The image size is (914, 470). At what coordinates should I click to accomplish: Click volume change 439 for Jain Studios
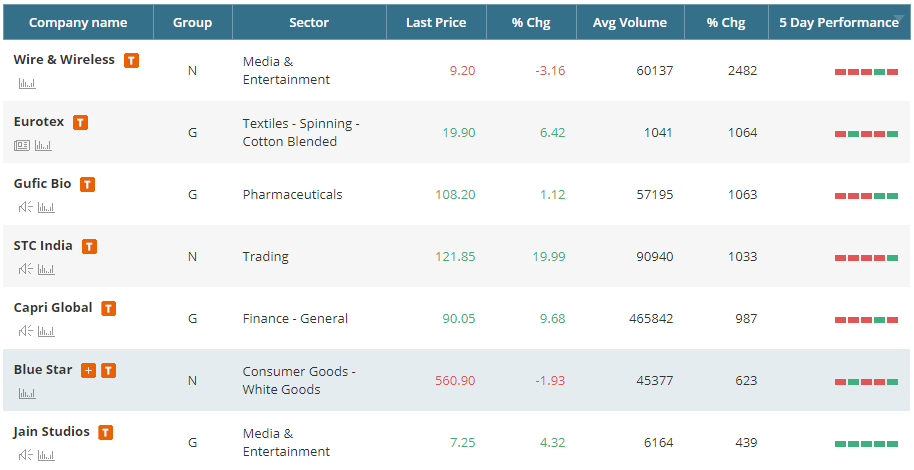click(x=746, y=443)
